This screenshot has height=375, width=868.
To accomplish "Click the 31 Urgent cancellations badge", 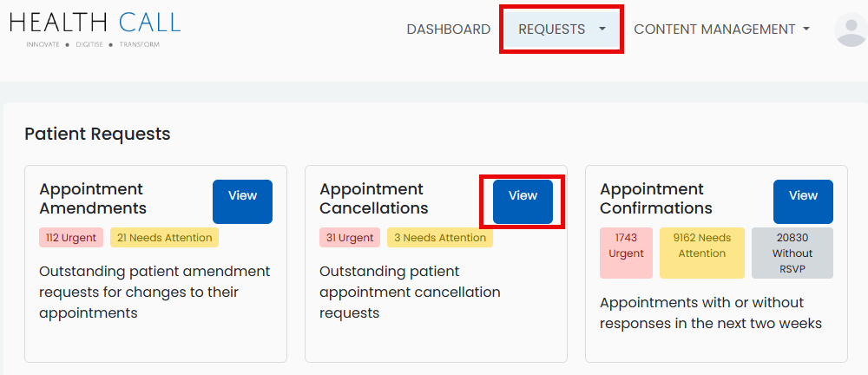I will coord(351,238).
